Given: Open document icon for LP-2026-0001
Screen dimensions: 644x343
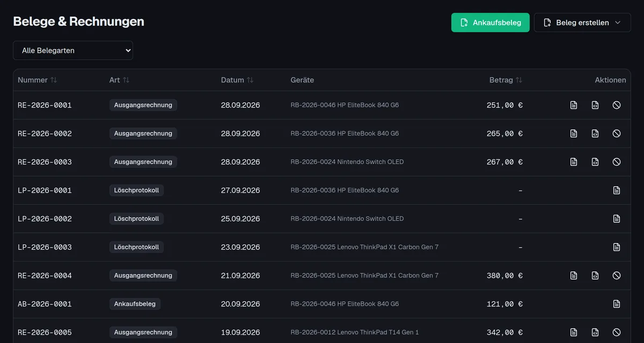Looking at the screenshot, I should (x=617, y=190).
